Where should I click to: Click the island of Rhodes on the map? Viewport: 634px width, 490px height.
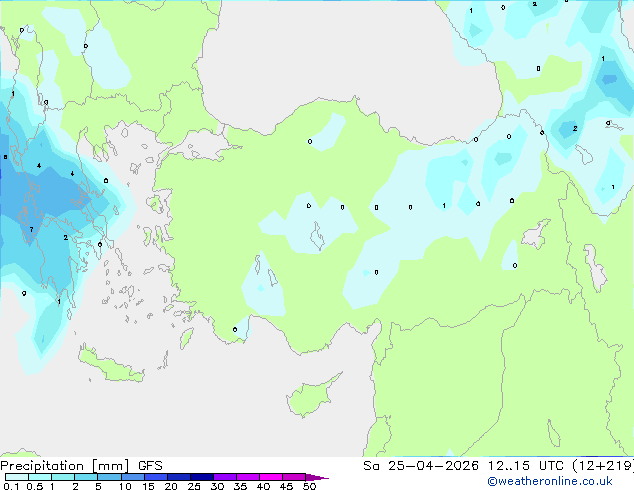click(x=187, y=338)
